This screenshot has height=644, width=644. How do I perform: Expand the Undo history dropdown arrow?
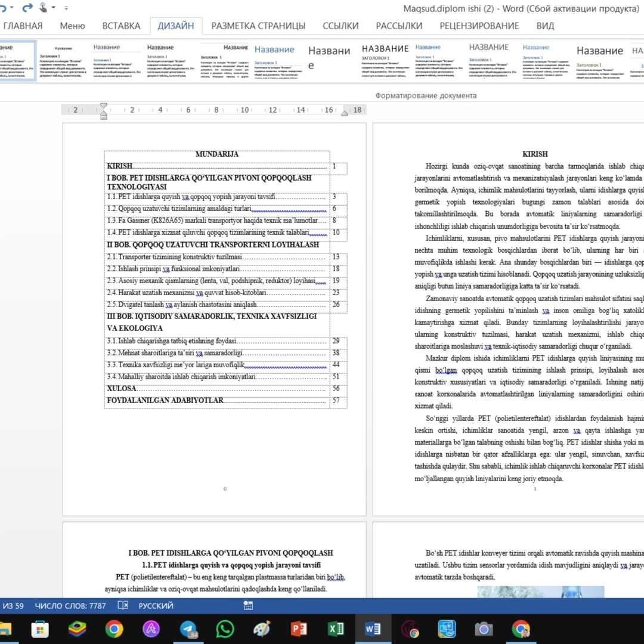(11, 8)
